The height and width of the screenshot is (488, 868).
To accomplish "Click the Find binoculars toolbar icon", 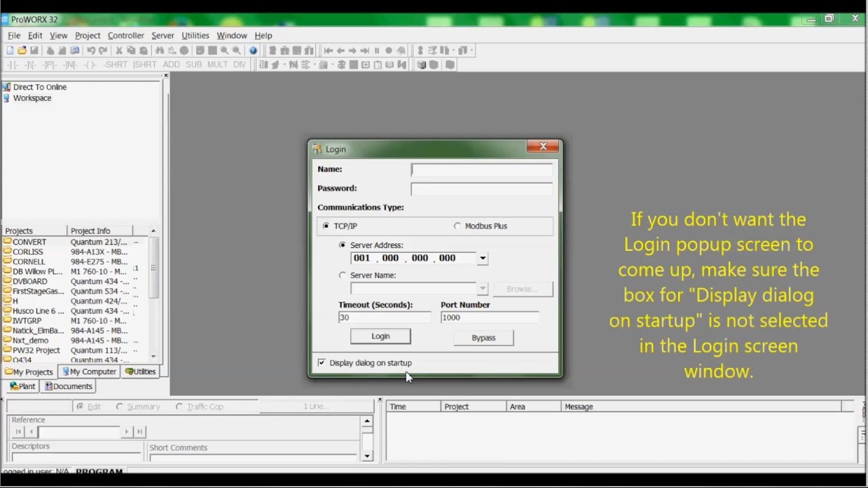I will click(159, 50).
